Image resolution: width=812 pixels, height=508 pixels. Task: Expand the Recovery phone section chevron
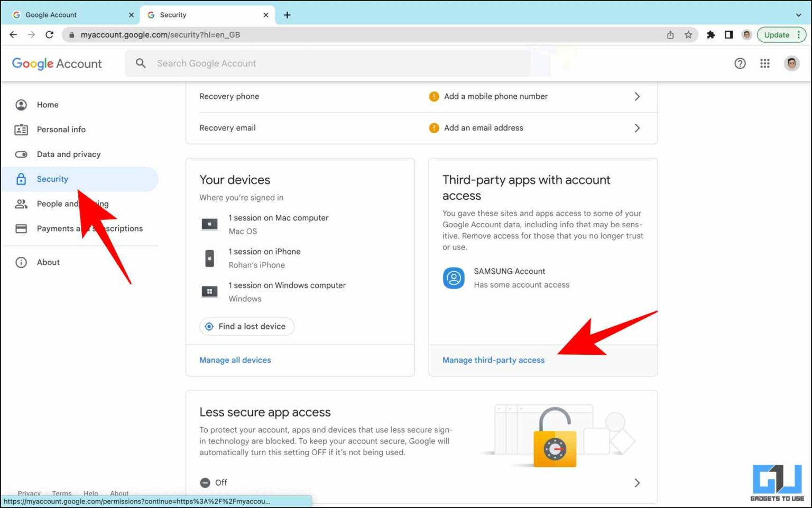(637, 96)
